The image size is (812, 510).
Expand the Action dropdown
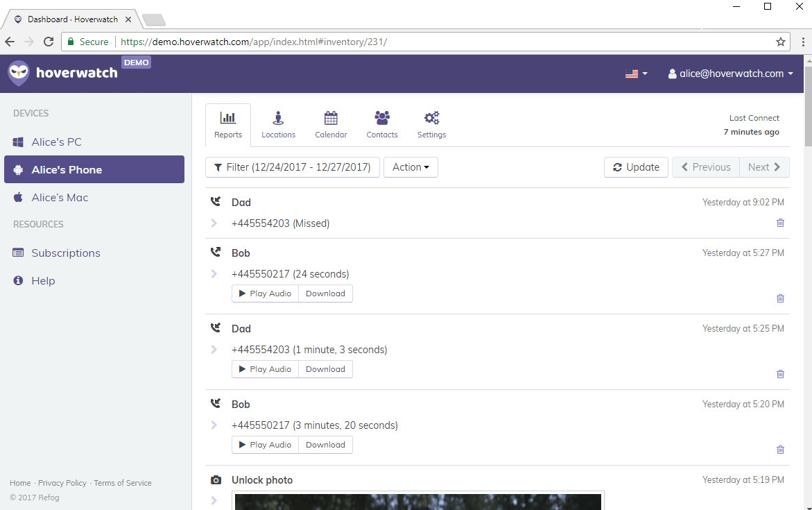tap(411, 167)
